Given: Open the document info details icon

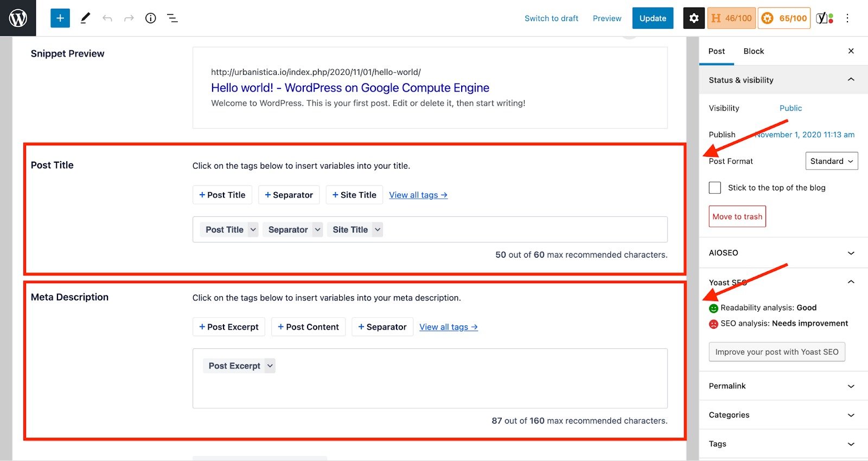Looking at the screenshot, I should tap(150, 18).
